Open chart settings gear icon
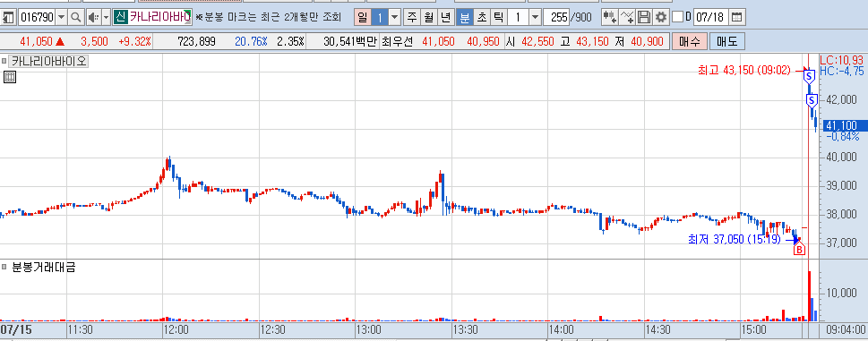 point(660,18)
